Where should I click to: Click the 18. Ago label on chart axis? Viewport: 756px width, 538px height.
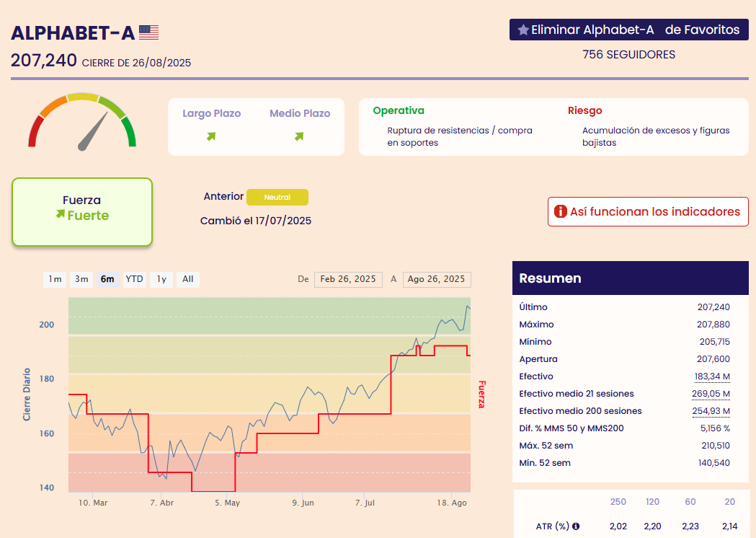(452, 503)
